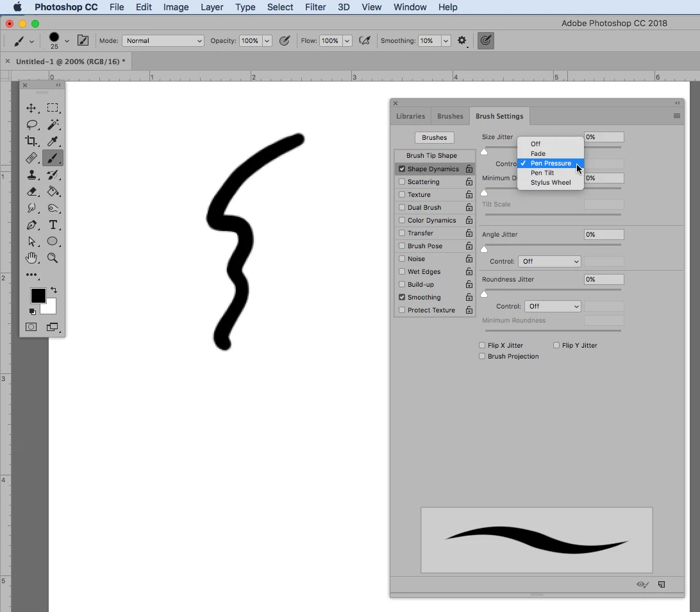Open Roundness Jitter Control dropdown
700x612 pixels.
(553, 306)
